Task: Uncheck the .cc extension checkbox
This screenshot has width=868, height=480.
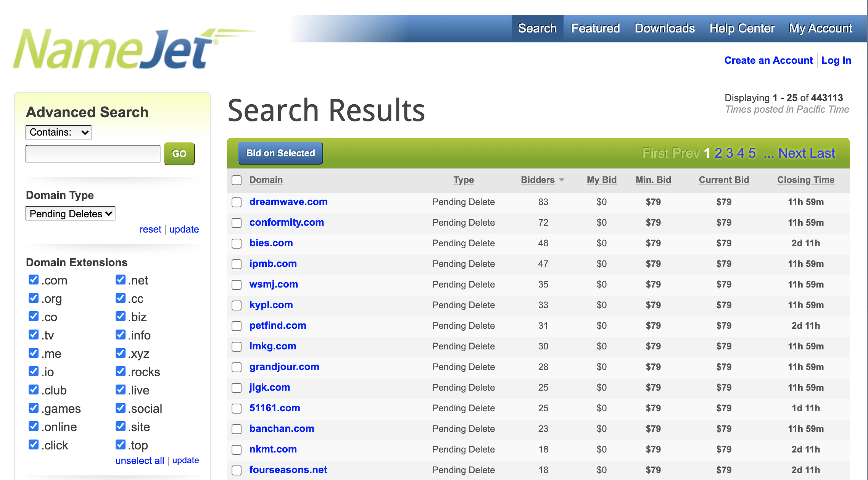Action: (x=121, y=298)
